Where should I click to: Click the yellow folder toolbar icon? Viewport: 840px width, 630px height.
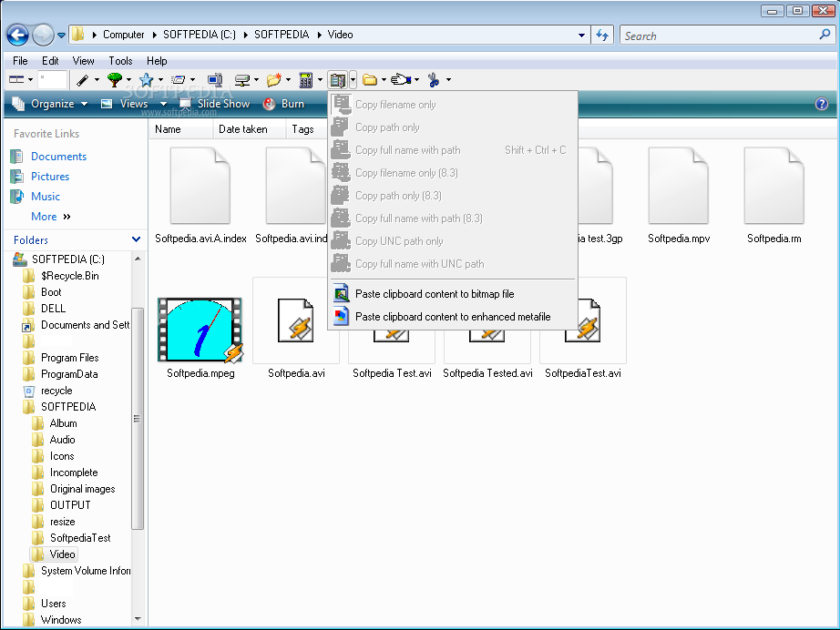[370, 80]
